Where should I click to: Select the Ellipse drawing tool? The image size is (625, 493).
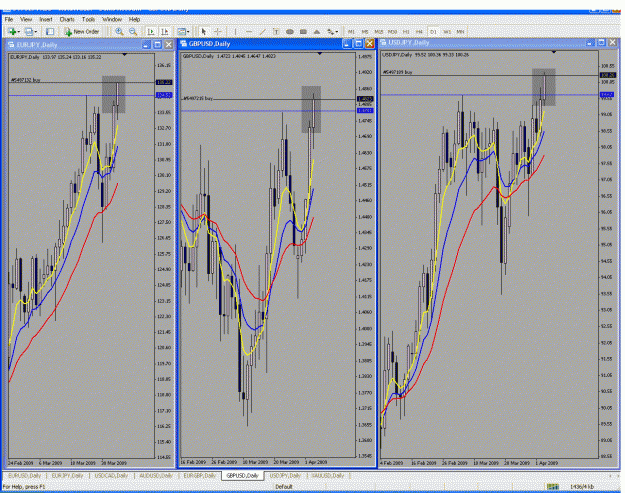pyautogui.click(x=290, y=31)
